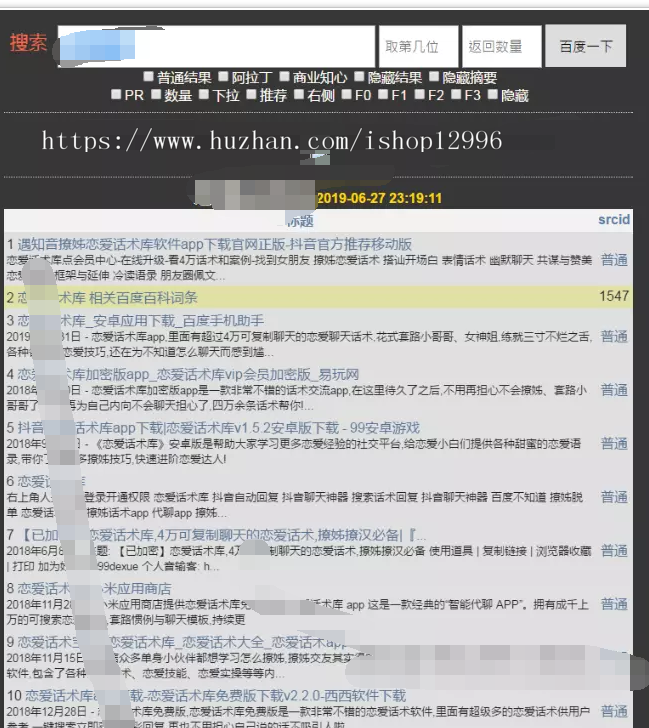Open result 3 安卓应用下载_百度手机助手 link

click(x=141, y=321)
